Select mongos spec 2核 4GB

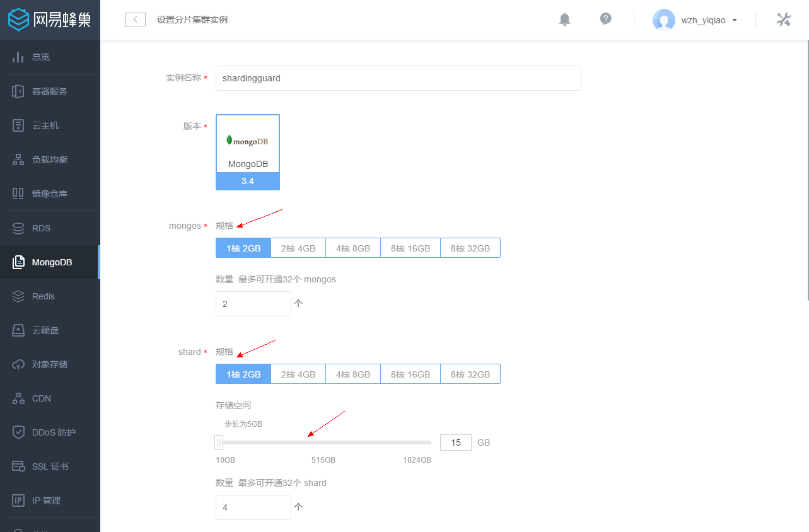click(x=298, y=248)
